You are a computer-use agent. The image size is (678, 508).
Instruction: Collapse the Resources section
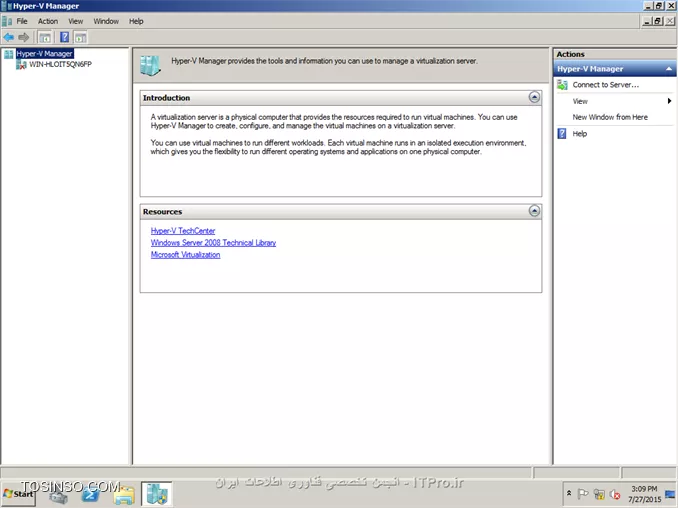tap(534, 211)
